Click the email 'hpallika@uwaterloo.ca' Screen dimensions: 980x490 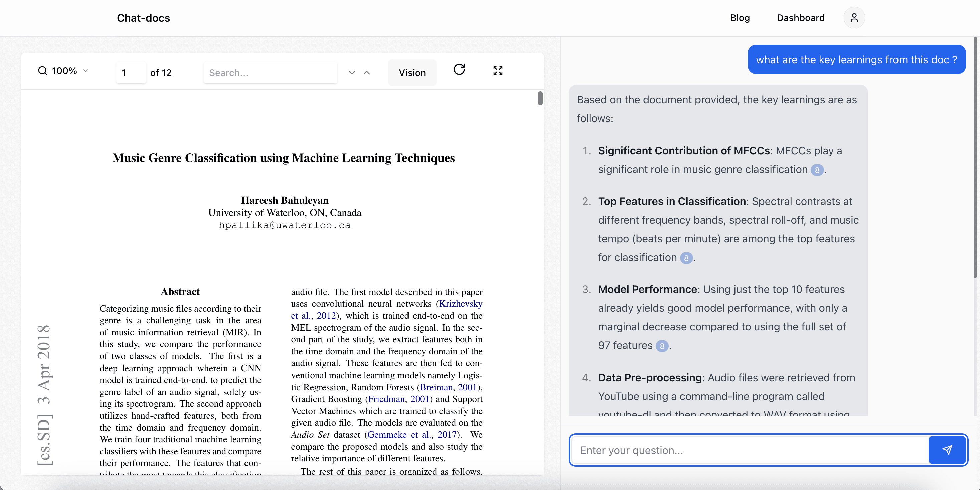285,225
